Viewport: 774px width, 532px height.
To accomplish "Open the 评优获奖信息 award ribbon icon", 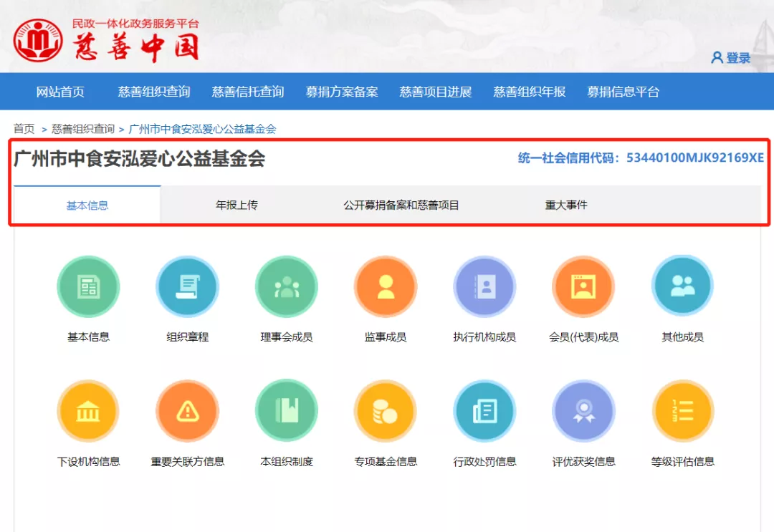I will click(583, 411).
